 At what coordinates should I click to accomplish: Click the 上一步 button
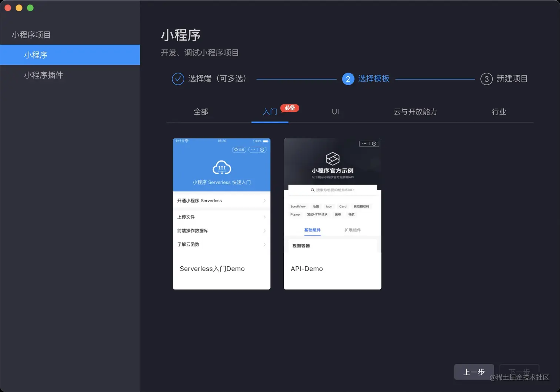pyautogui.click(x=474, y=372)
